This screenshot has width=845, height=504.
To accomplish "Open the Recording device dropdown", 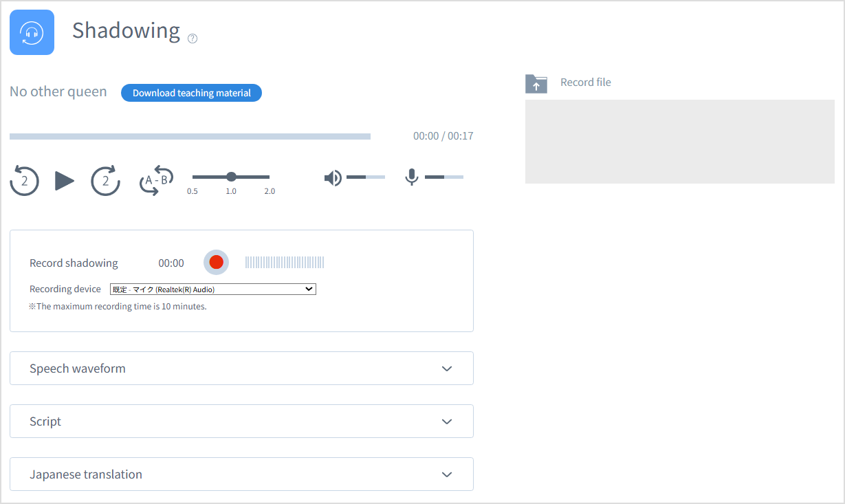I will pyautogui.click(x=212, y=289).
